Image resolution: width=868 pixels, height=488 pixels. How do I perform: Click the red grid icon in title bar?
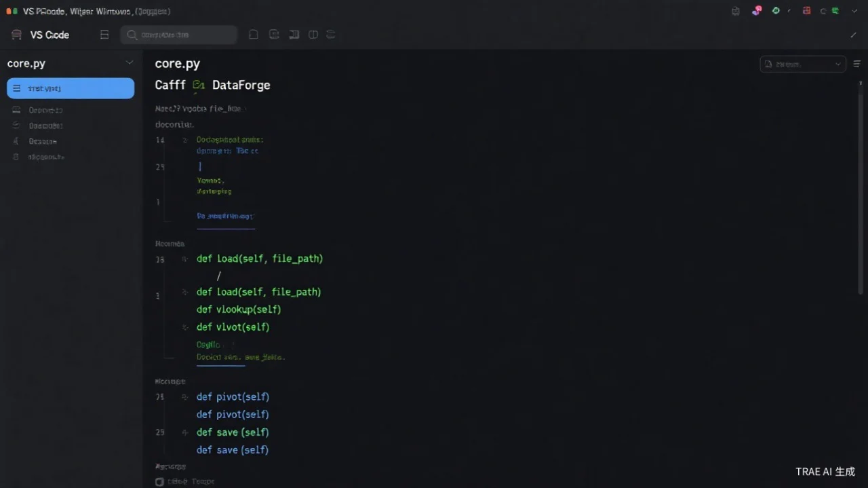806,11
